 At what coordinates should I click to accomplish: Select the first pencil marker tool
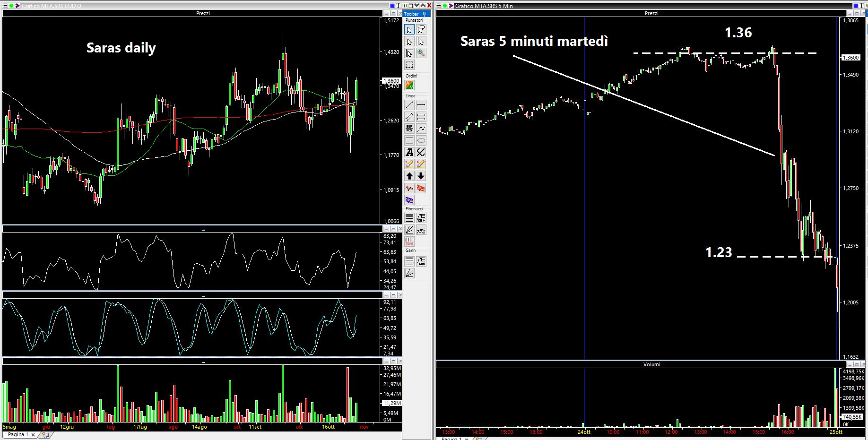click(x=409, y=164)
